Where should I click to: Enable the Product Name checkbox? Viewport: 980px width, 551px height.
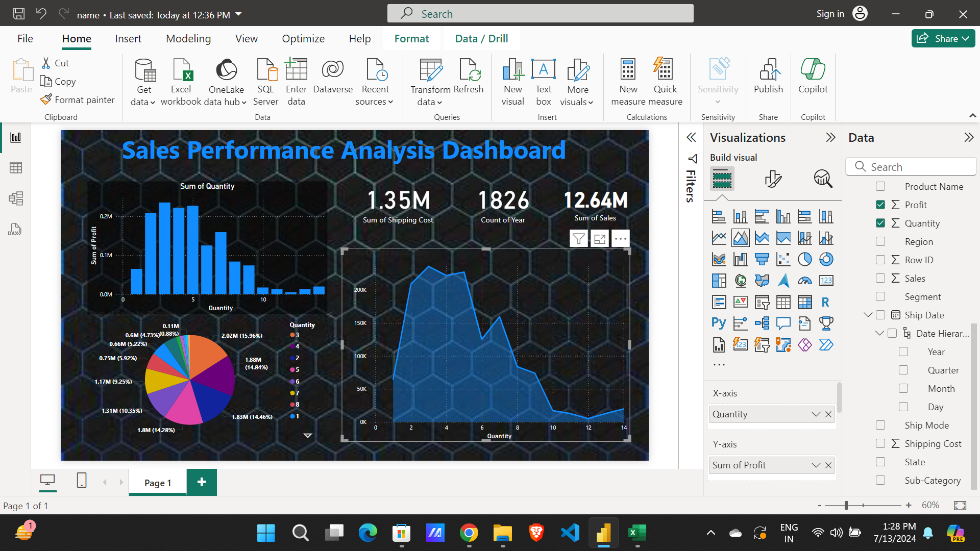pyautogui.click(x=880, y=186)
